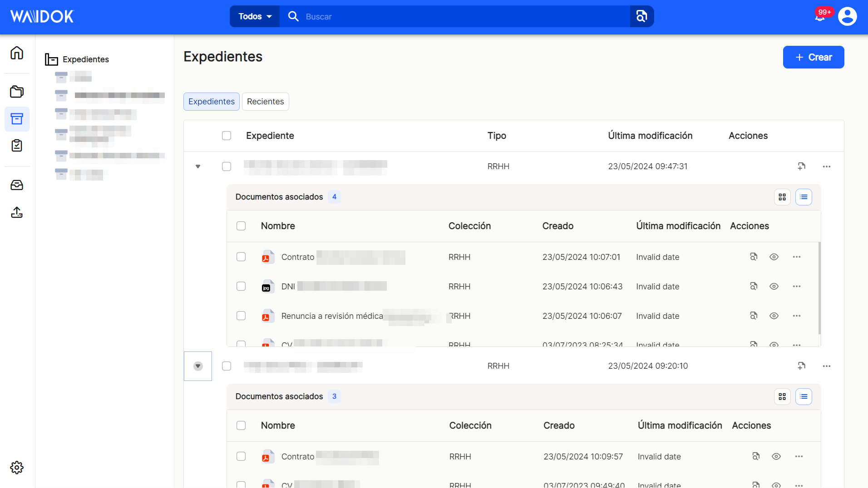Click the WAIDOK logo
This screenshot has width=868, height=488.
pos(42,16)
